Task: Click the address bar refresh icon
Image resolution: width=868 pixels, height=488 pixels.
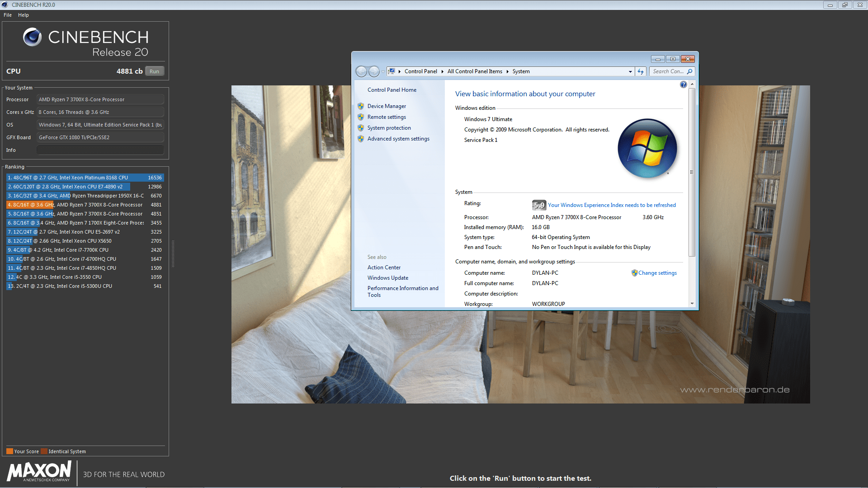Action: coord(641,71)
